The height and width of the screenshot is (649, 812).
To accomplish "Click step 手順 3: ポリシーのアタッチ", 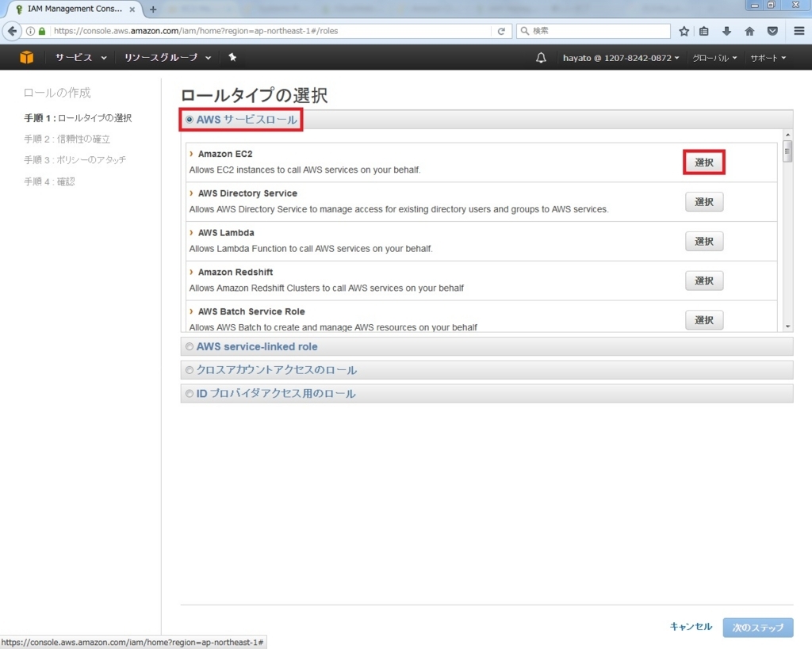I will click(75, 160).
